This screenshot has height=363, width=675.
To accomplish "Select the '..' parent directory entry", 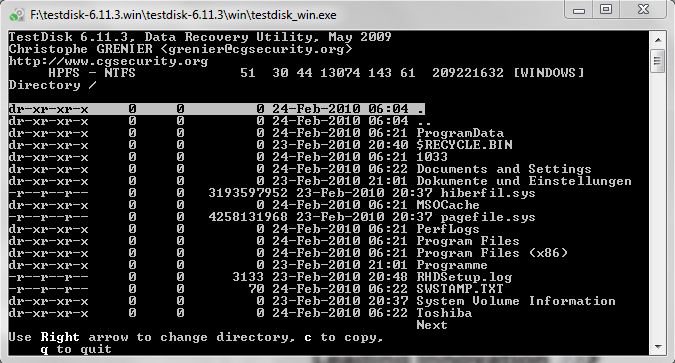I will click(x=220, y=121).
